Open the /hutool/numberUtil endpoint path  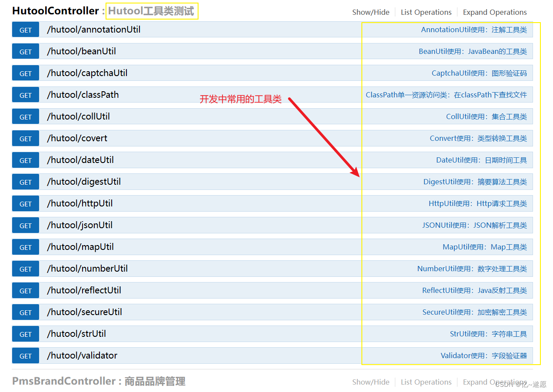(87, 269)
